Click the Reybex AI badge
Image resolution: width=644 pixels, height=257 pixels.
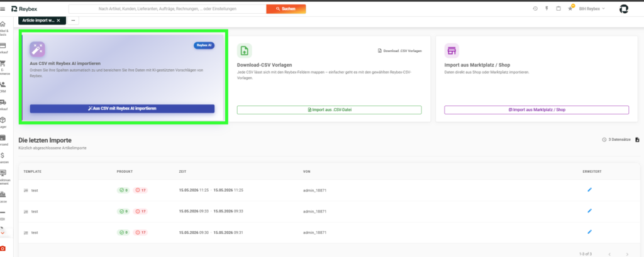204,45
